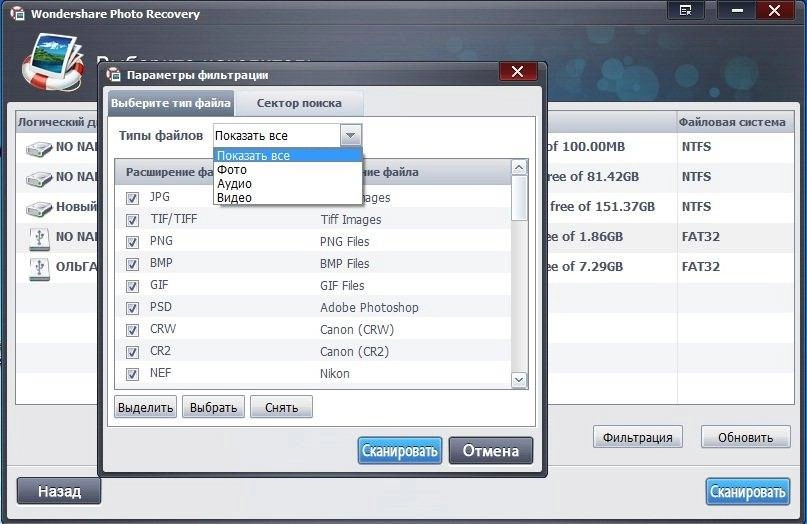
Task: Open the Выберите тип файла tab
Action: coord(170,103)
